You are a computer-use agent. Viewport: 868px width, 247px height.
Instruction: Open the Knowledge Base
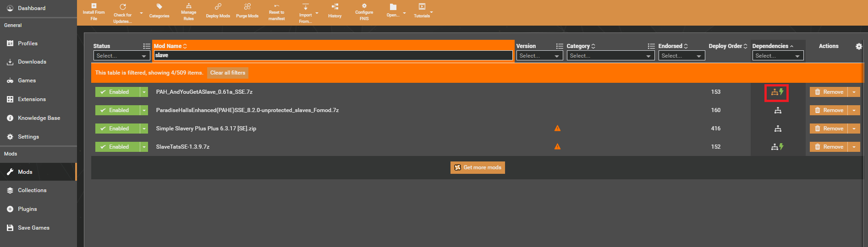coord(38,118)
